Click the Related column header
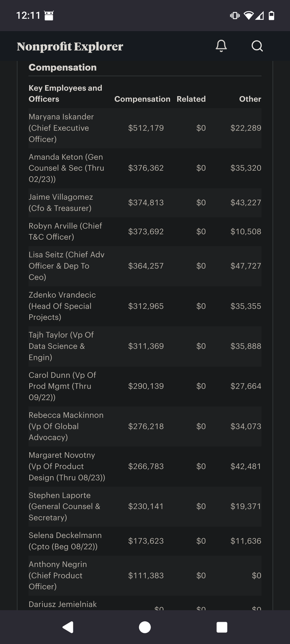Image resolution: width=290 pixels, height=644 pixels. coord(191,99)
